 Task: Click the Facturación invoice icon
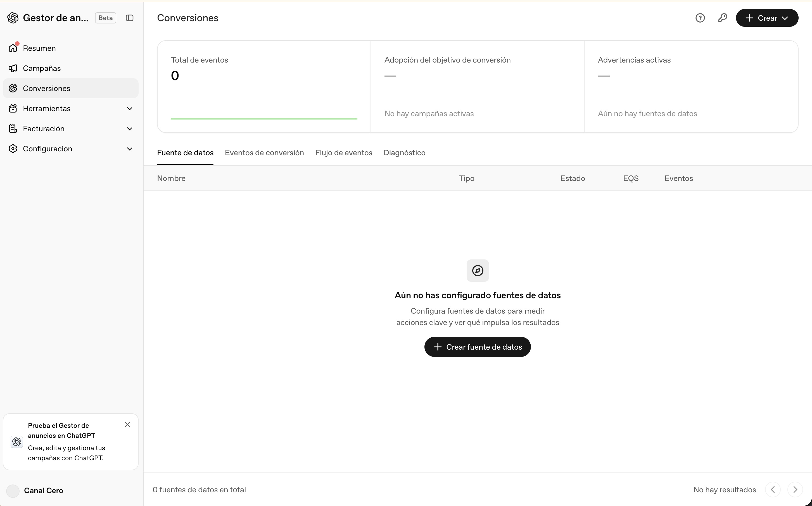tap(13, 128)
